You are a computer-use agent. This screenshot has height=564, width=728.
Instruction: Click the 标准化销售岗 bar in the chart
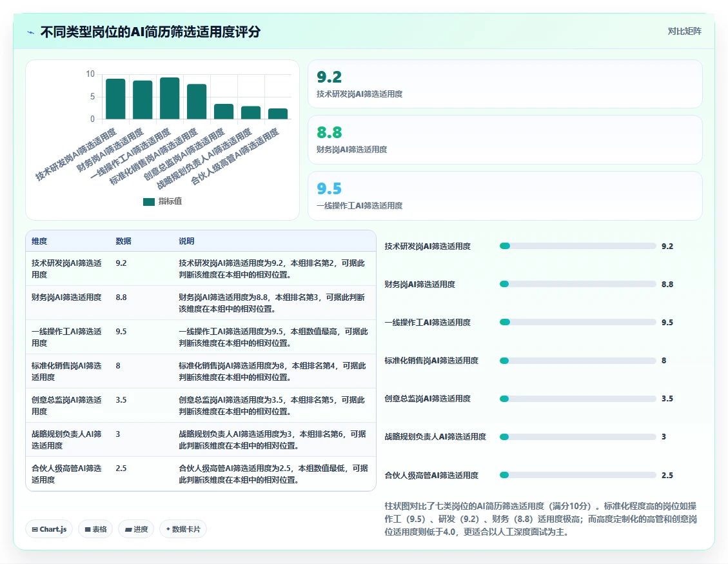tap(197, 102)
